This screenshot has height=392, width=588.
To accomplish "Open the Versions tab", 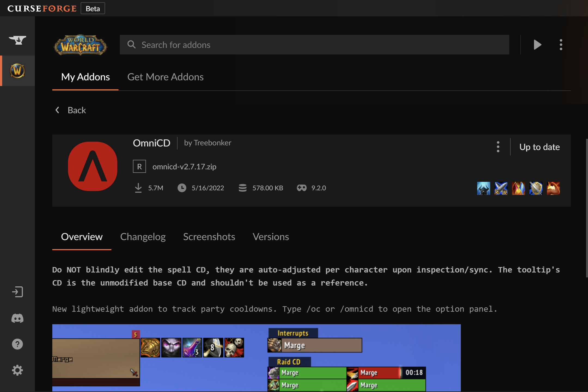I will tap(271, 237).
